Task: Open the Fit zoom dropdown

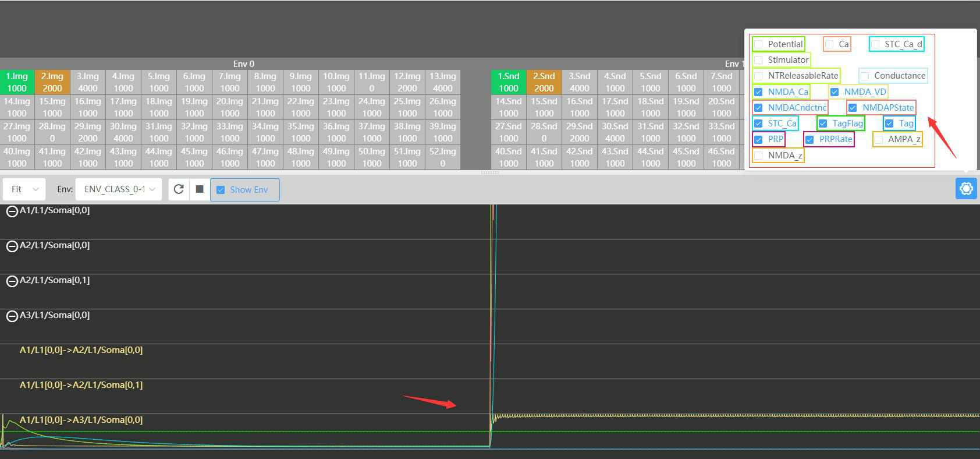Action: pyautogui.click(x=24, y=189)
